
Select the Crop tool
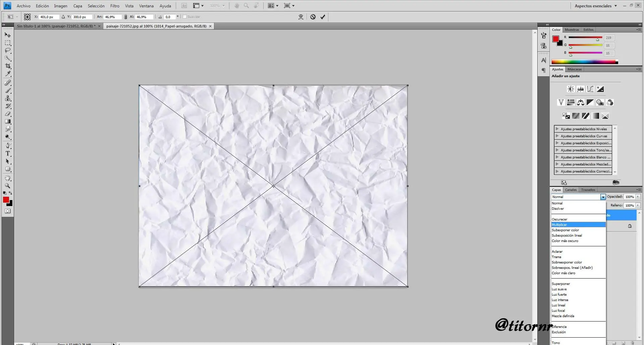click(8, 66)
